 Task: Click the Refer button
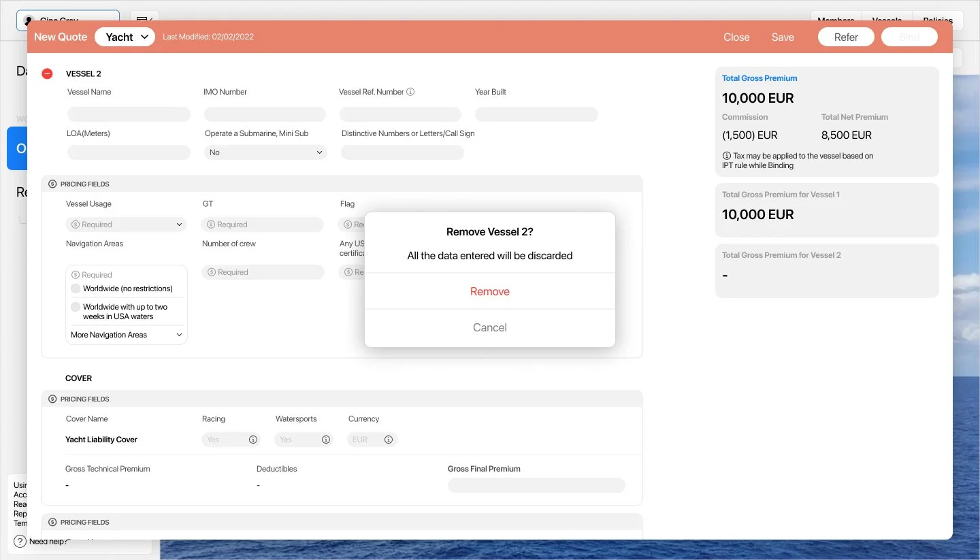[x=846, y=37]
